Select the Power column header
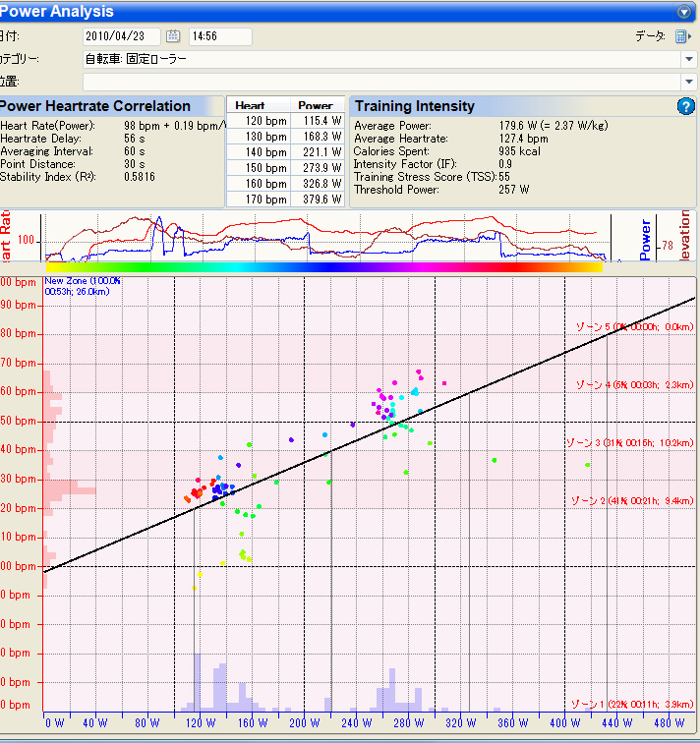Image resolution: width=700 pixels, height=743 pixels. [x=317, y=105]
